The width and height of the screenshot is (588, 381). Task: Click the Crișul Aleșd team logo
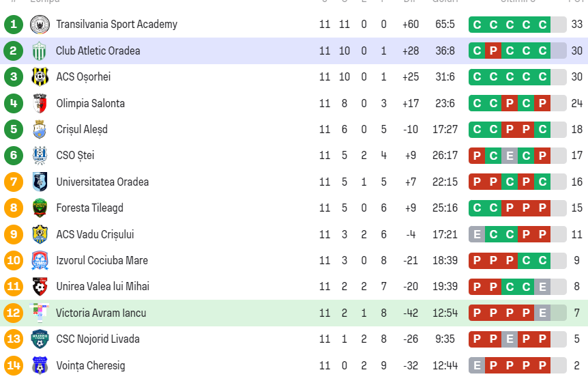tap(40, 130)
